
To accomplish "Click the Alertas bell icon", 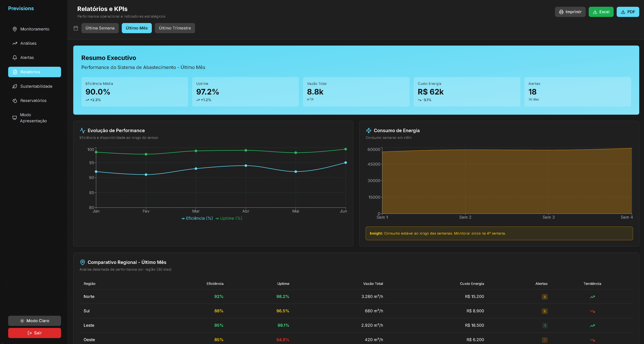I will coord(15,57).
